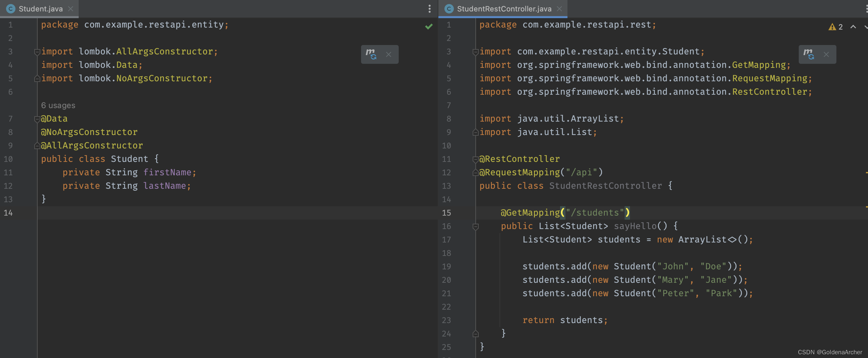Click 'return students;' statement
Screen dimensions: 868x358
(565, 320)
